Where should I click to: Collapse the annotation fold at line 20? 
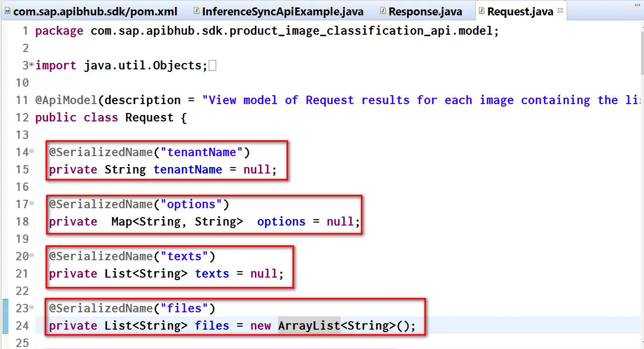pos(32,255)
